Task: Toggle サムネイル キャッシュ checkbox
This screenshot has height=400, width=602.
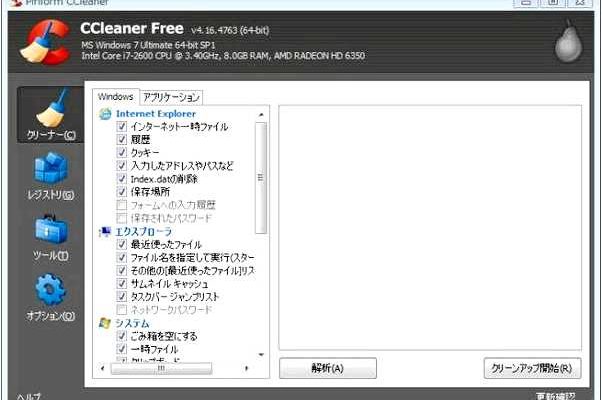Action: coord(121,284)
